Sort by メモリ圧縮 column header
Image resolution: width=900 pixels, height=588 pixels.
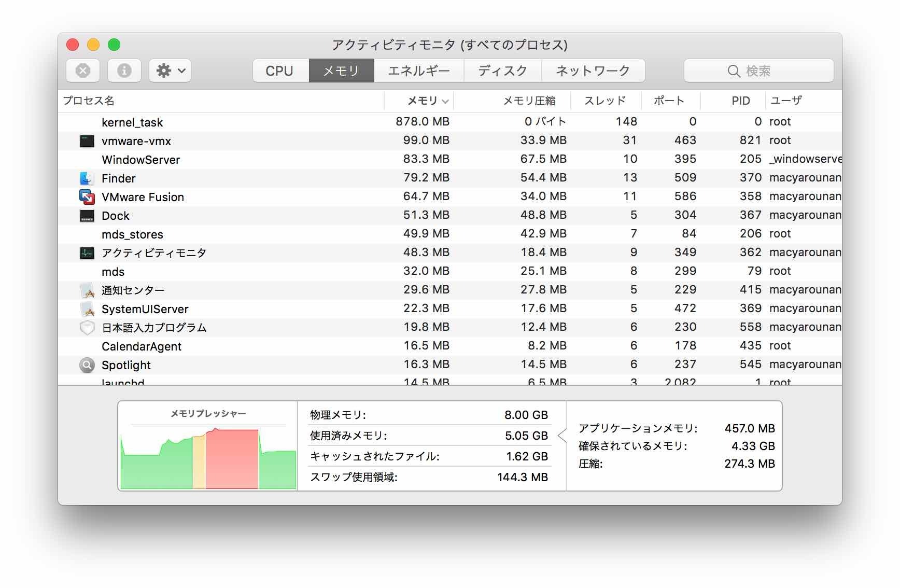[x=512, y=101]
